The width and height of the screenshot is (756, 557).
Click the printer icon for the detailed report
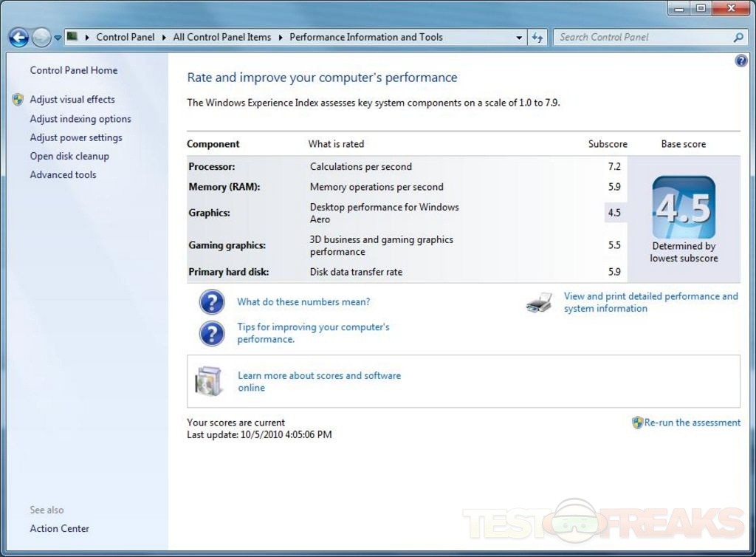[x=540, y=302]
